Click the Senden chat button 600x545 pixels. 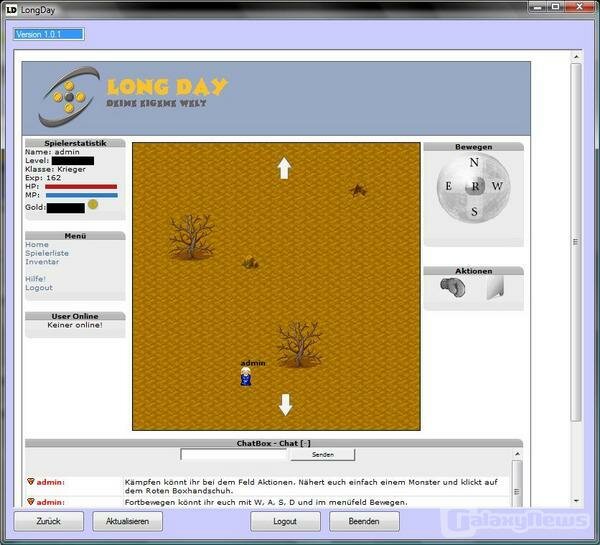(x=323, y=455)
